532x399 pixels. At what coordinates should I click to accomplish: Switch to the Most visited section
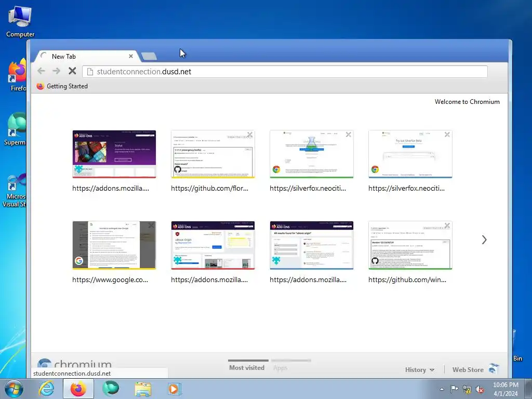click(247, 368)
